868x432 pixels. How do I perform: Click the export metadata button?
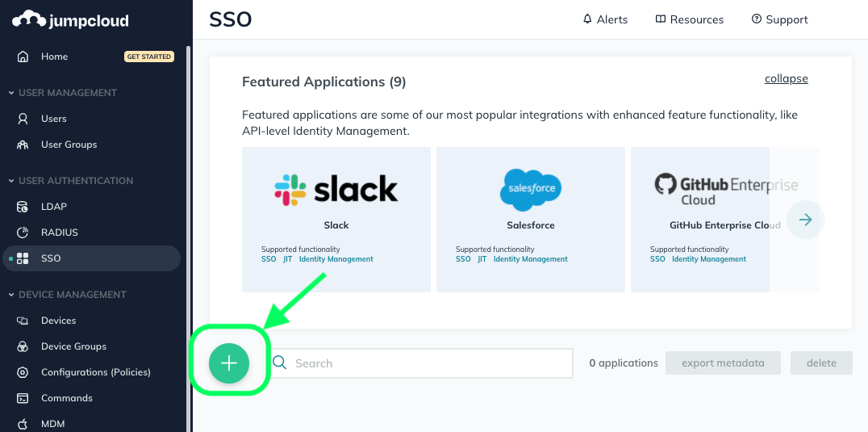pyautogui.click(x=723, y=363)
